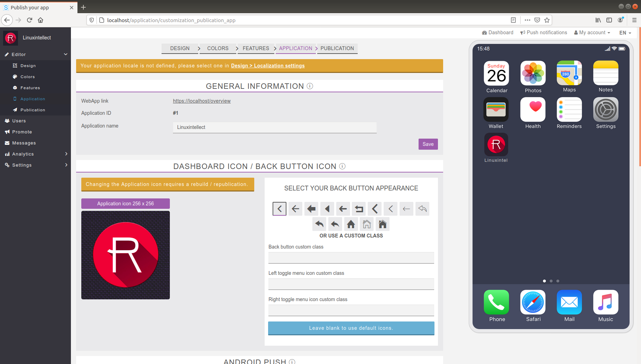Open the Messages section in sidebar
Viewport: 641px width, 364px height.
24,143
